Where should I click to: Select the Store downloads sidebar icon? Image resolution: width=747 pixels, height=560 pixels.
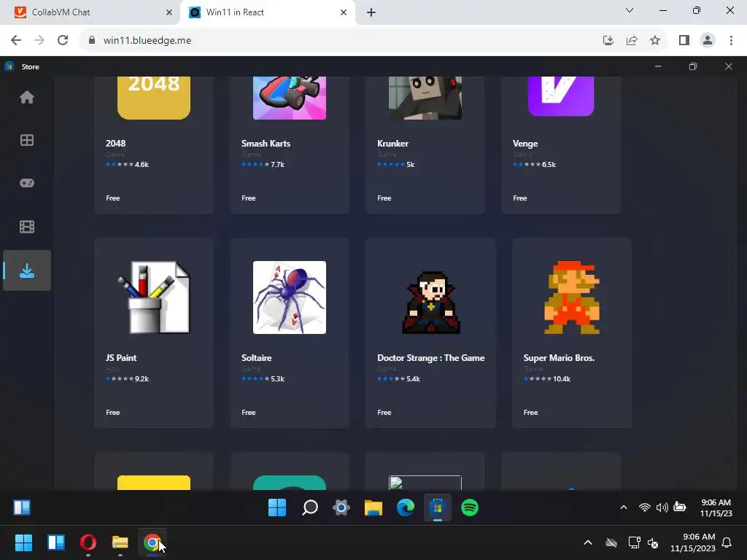27,271
